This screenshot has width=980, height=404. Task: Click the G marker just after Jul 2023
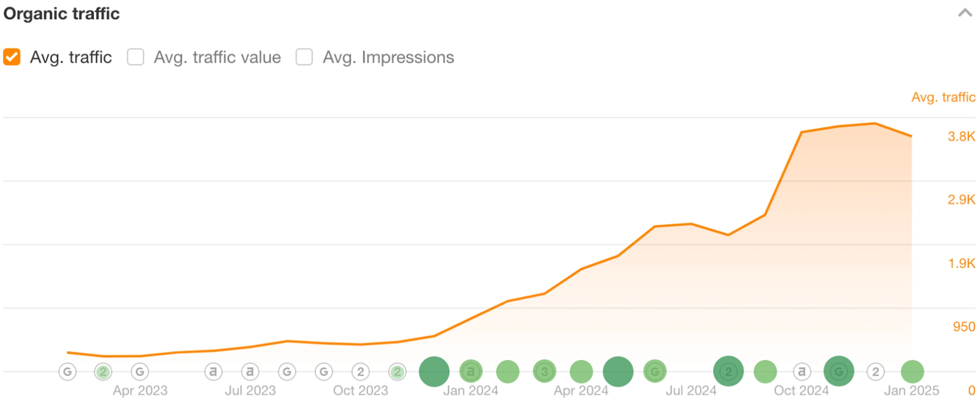tap(287, 371)
